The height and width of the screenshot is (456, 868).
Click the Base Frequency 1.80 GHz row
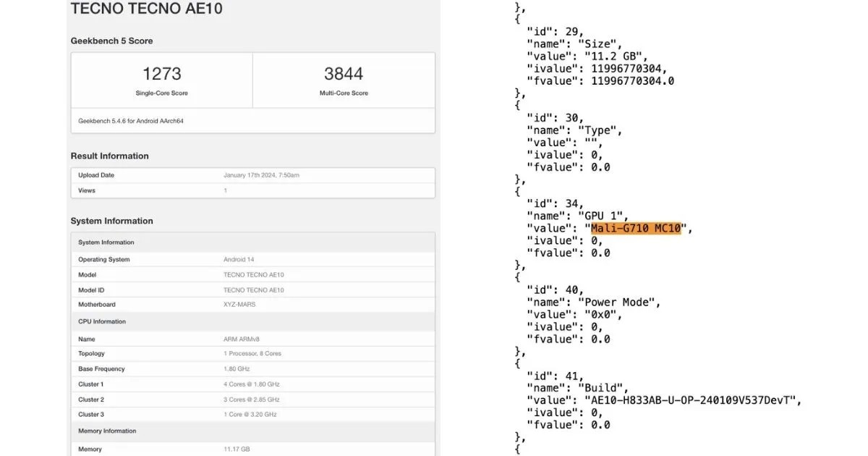252,368
